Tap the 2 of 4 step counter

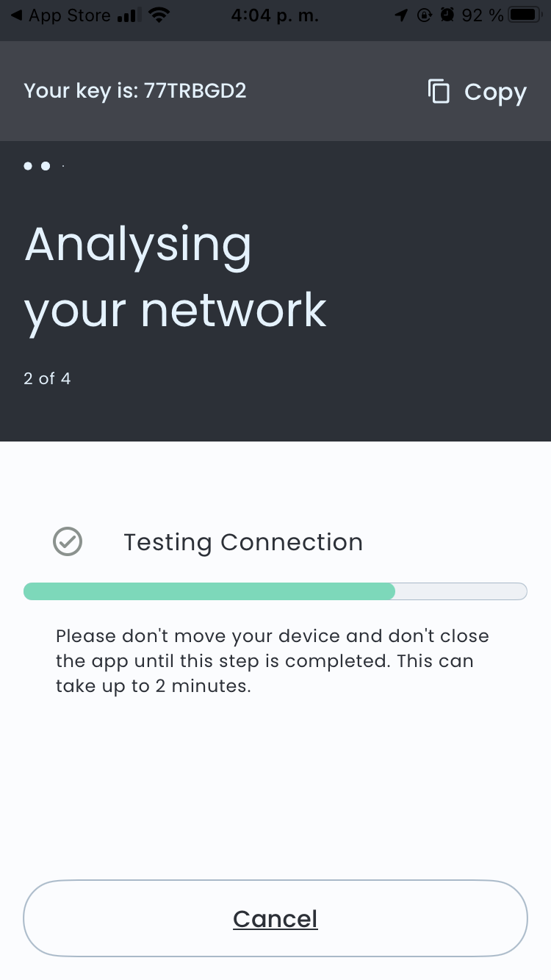(47, 379)
